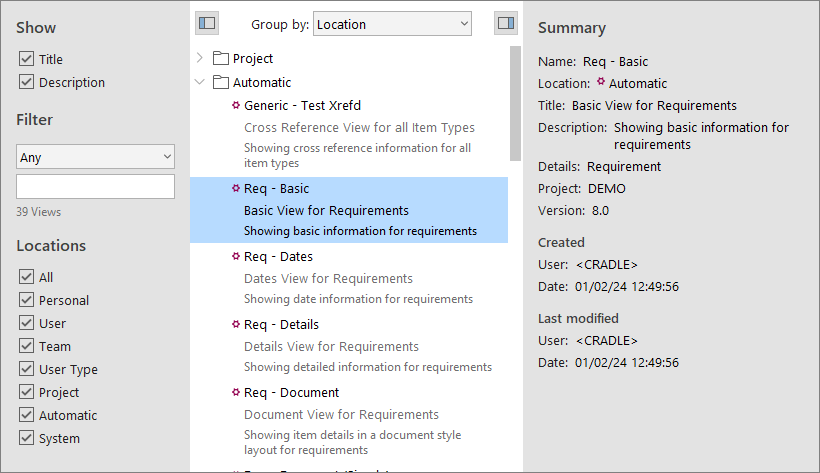Click the Automatic location icon in Summary
The image size is (820, 473).
tap(601, 82)
